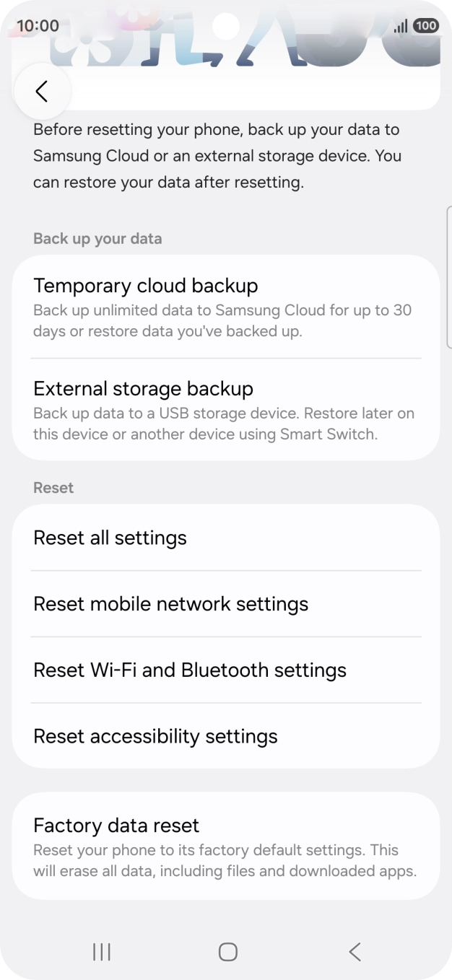Tap the navigation bar back icon
452x980 pixels.
point(355,951)
